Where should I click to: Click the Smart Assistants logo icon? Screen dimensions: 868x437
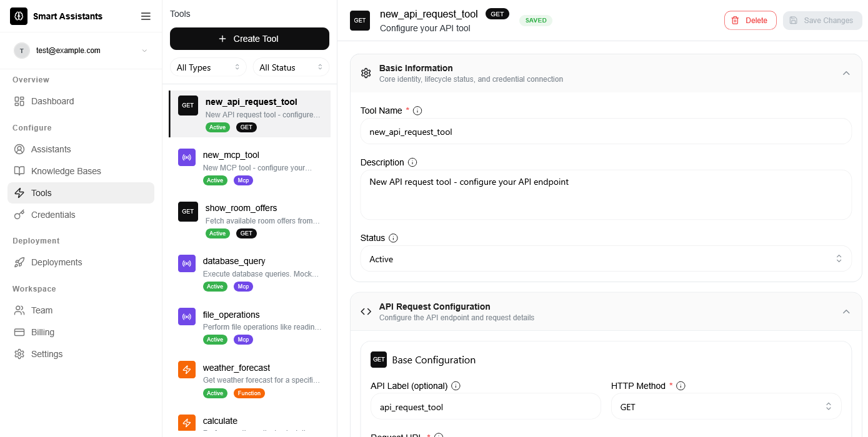pos(19,16)
